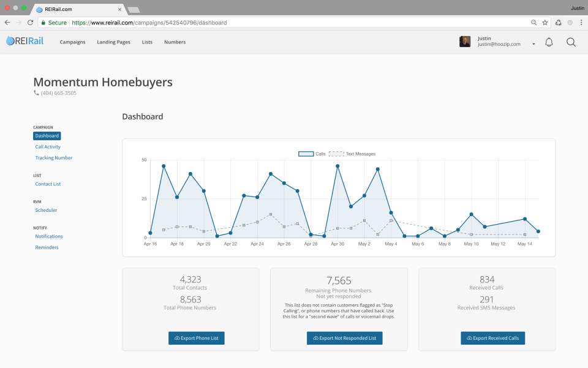
Task: Bookmark the page with the star icon
Action: [x=545, y=23]
